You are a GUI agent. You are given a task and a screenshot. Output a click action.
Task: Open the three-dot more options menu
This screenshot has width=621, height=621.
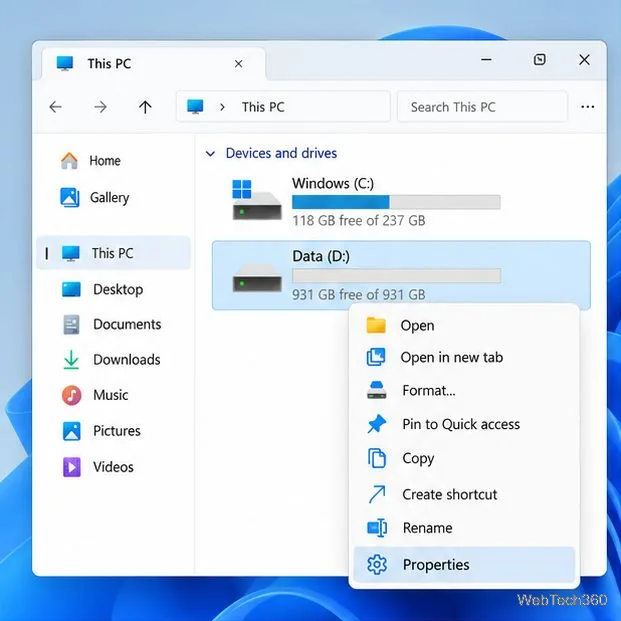587,107
